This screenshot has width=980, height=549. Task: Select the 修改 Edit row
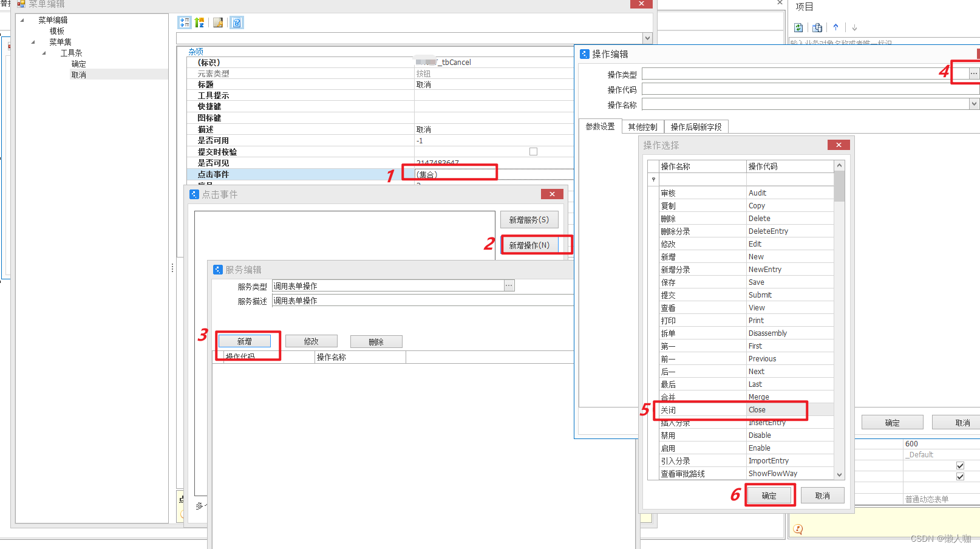[746, 244]
